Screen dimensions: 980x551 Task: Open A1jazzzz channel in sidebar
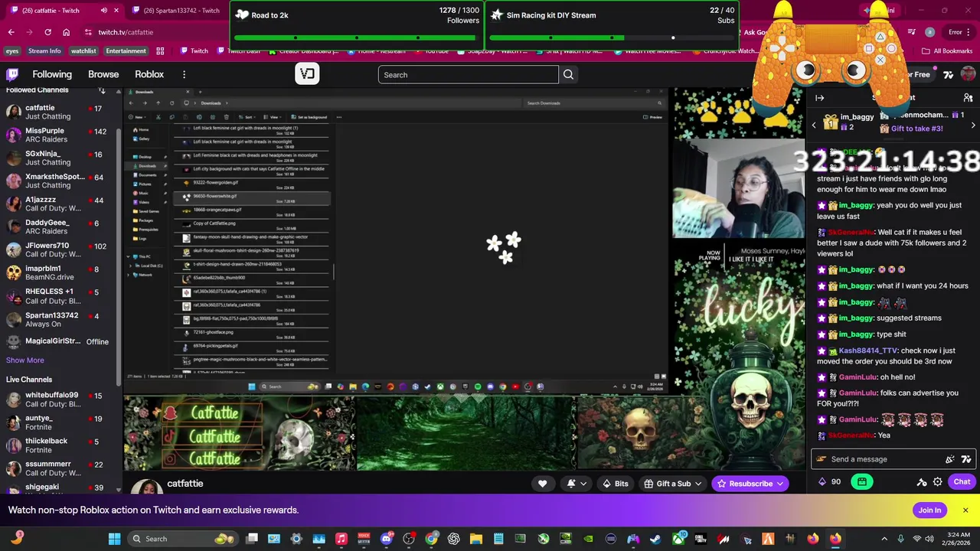click(59, 204)
